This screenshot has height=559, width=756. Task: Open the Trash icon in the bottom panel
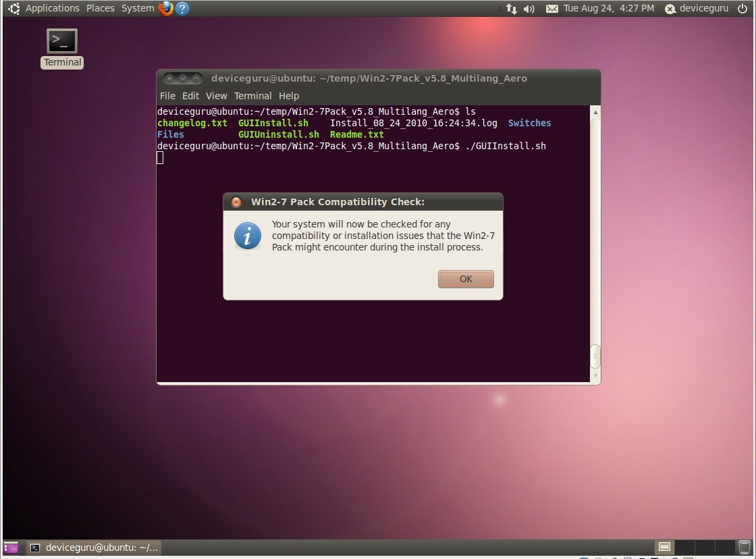745,547
